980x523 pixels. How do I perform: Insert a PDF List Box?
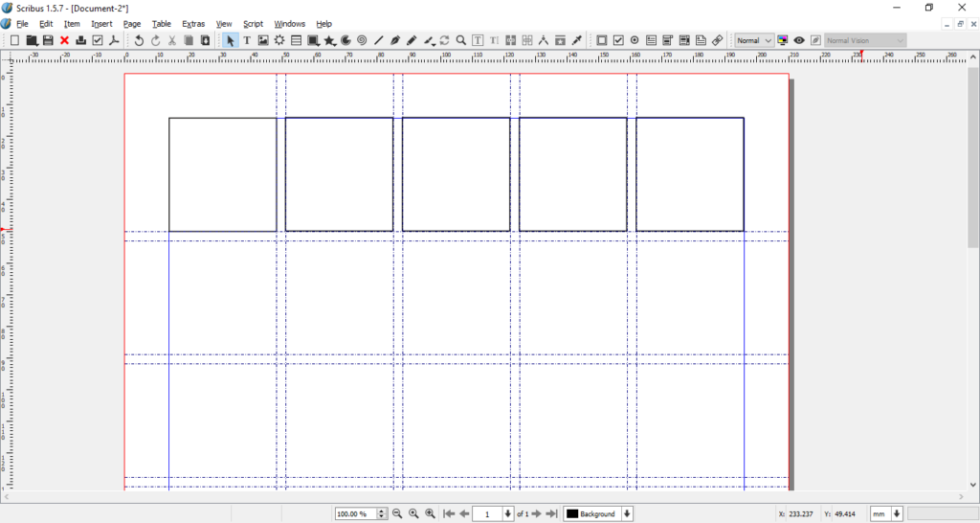click(x=684, y=40)
